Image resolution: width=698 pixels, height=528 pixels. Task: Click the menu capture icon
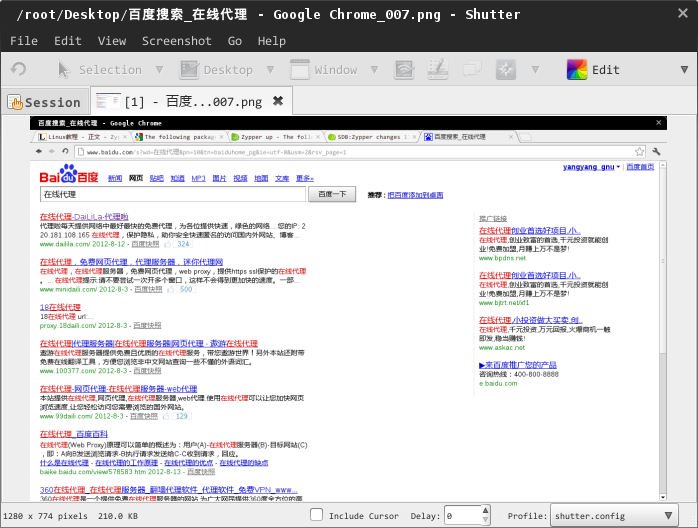pos(437,70)
